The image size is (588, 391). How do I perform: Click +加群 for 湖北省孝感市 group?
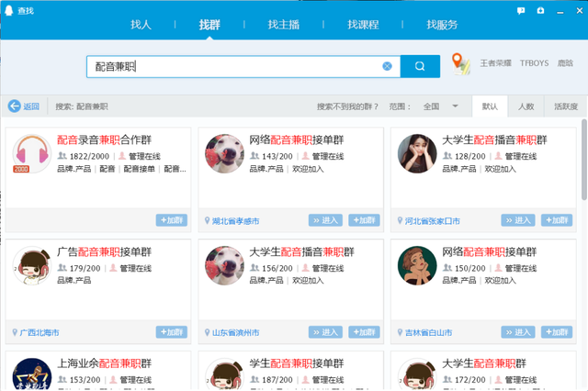[364, 220]
